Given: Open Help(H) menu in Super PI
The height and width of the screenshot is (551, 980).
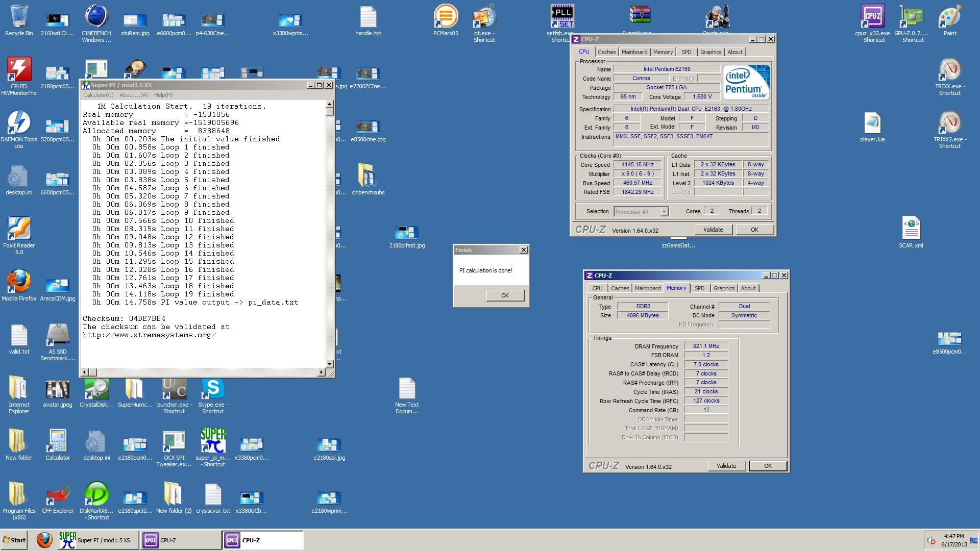Looking at the screenshot, I should (x=163, y=95).
